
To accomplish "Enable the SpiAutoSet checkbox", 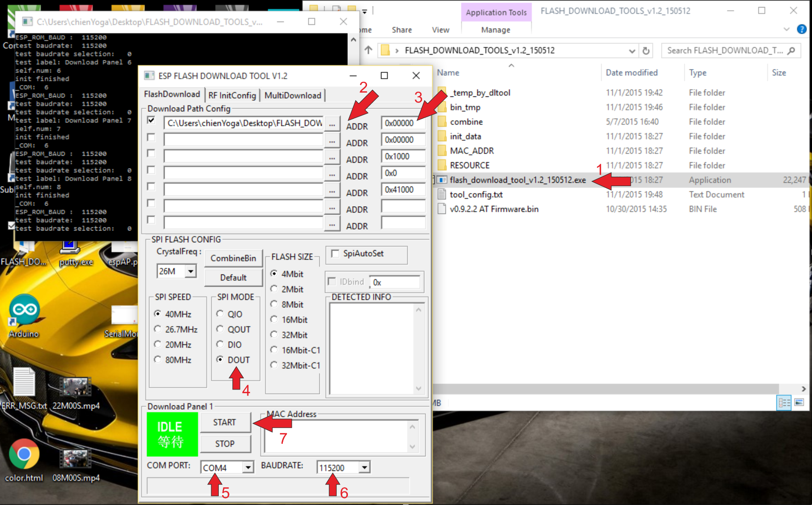I will click(335, 253).
